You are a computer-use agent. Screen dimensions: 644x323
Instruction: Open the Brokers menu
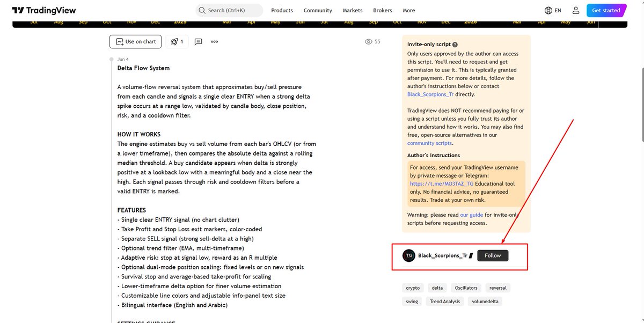pos(383,10)
